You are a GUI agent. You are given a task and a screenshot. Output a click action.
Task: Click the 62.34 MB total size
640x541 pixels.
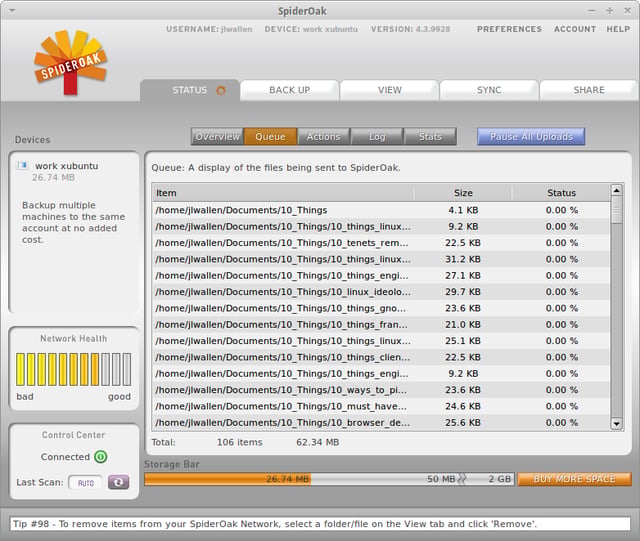[318, 442]
